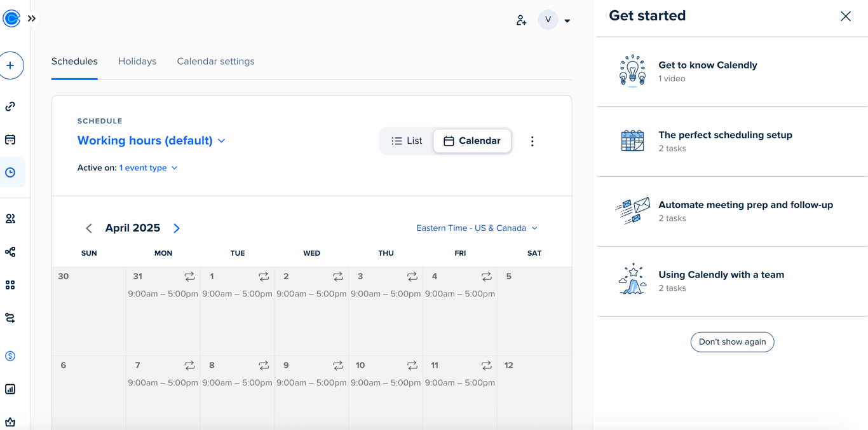Open the bar chart Analytics icon in sidebar
This screenshot has width=868, height=430.
11,389
